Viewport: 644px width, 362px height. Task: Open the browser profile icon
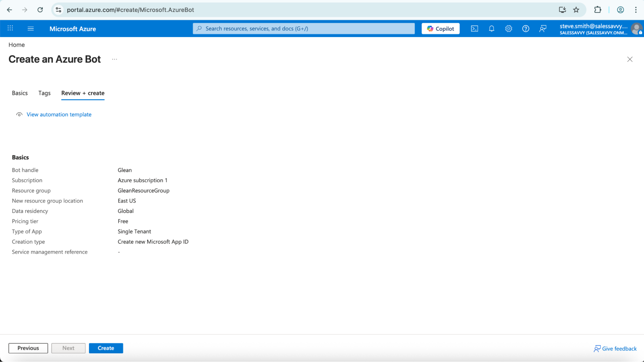coord(620,10)
